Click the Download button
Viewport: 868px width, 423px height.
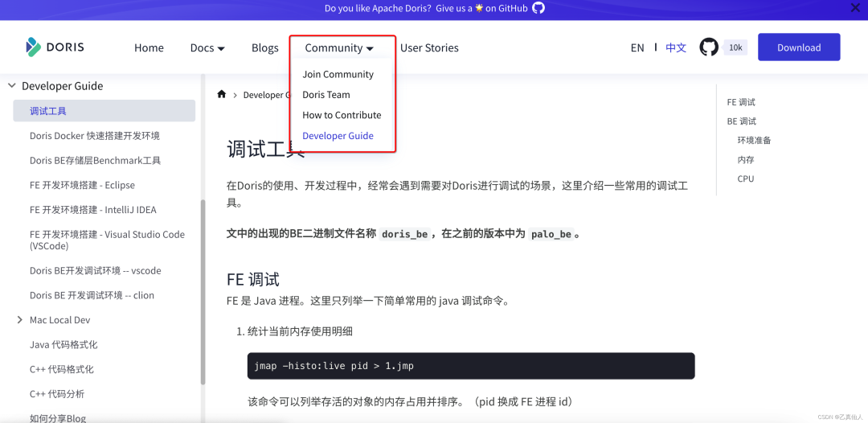799,47
